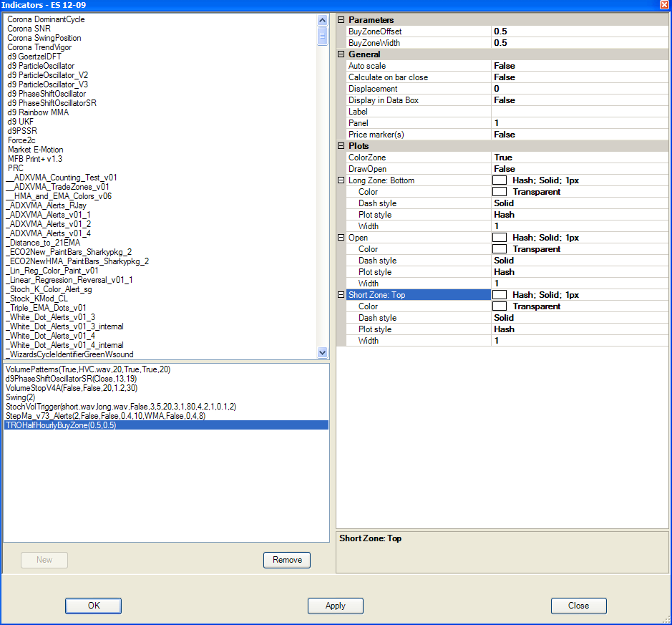
Task: Click the empty Label value field
Action: point(580,112)
